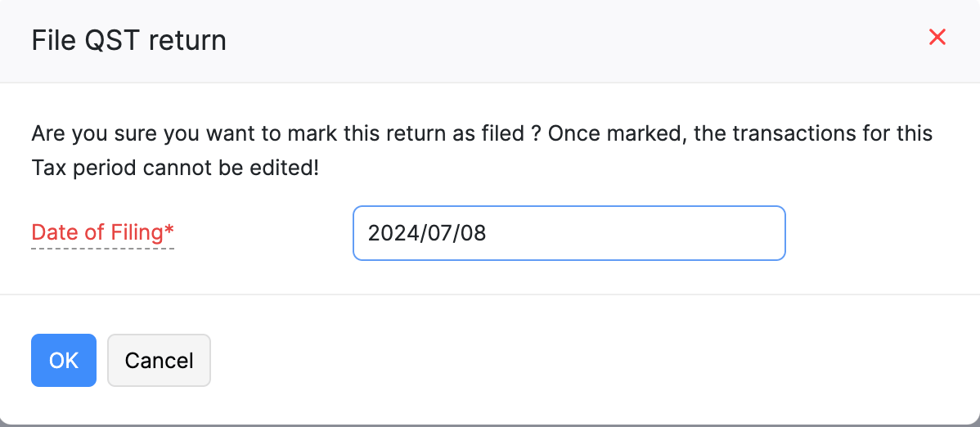The image size is (980, 427).
Task: Dismiss the dialog using Cancel
Action: click(x=159, y=360)
